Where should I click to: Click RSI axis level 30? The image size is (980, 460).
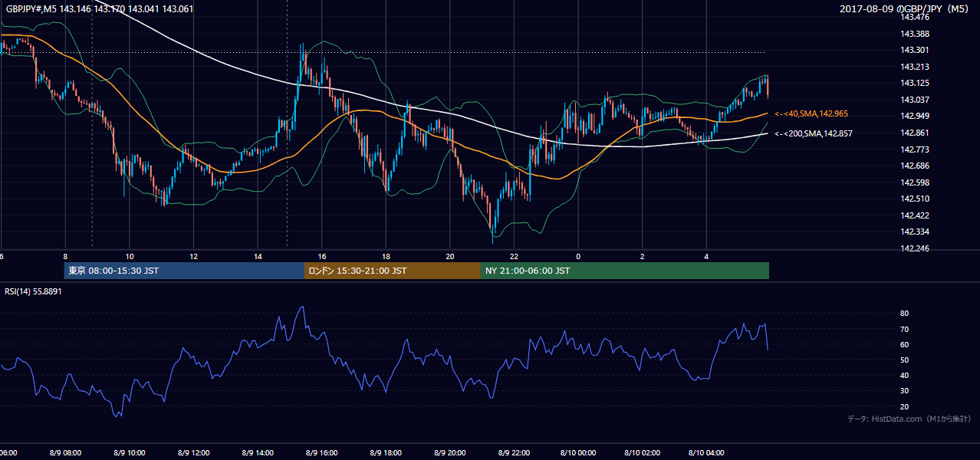pos(905,390)
